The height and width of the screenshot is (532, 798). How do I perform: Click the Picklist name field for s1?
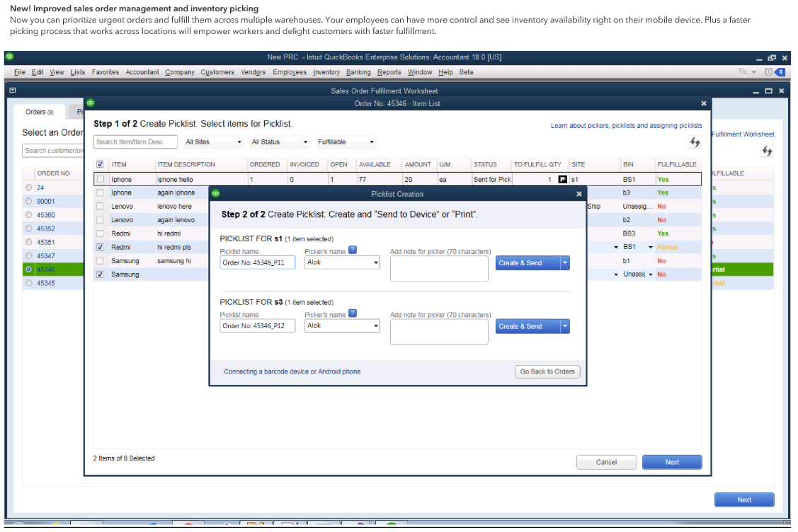257,263
